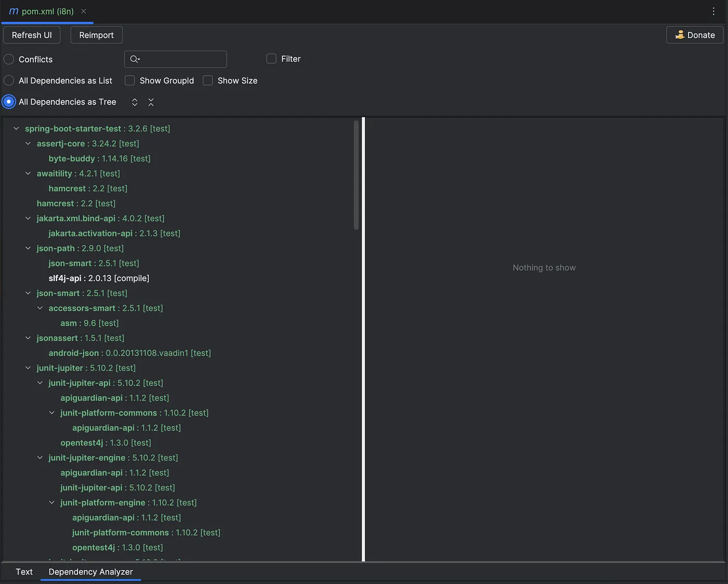
Task: Open the vertical three-dot options menu
Action: [713, 11]
